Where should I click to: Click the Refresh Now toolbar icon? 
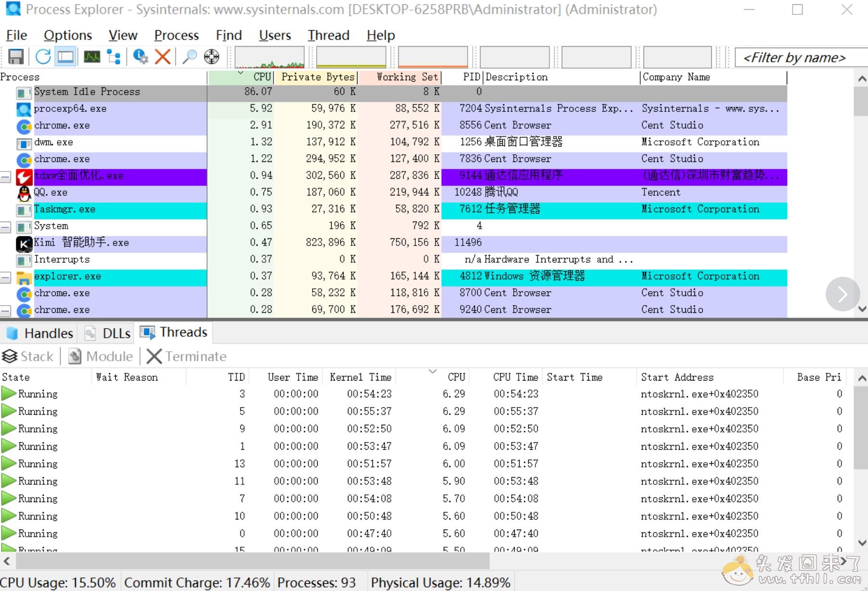coord(43,57)
